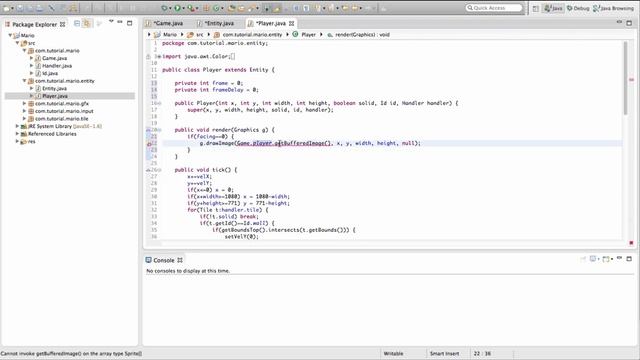Open the Package Explorer View Menu arrow

111,21
